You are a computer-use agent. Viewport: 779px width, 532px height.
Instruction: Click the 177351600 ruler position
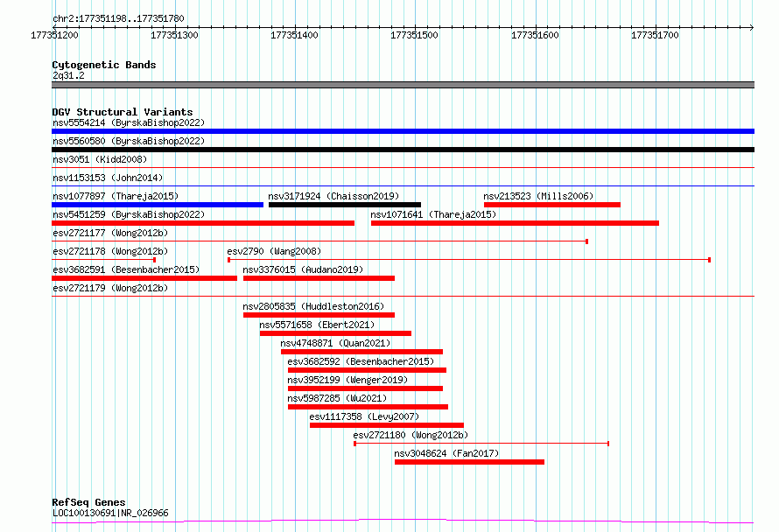coord(535,35)
